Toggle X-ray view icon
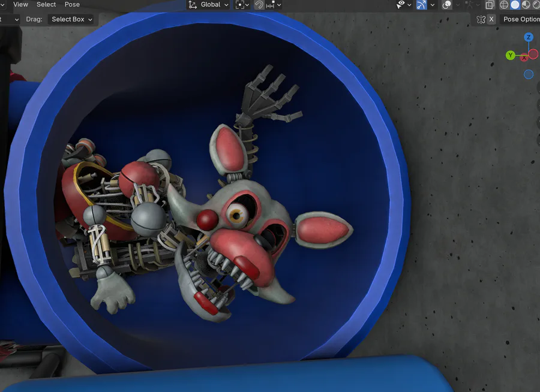This screenshot has height=392, width=540. (x=490, y=4)
